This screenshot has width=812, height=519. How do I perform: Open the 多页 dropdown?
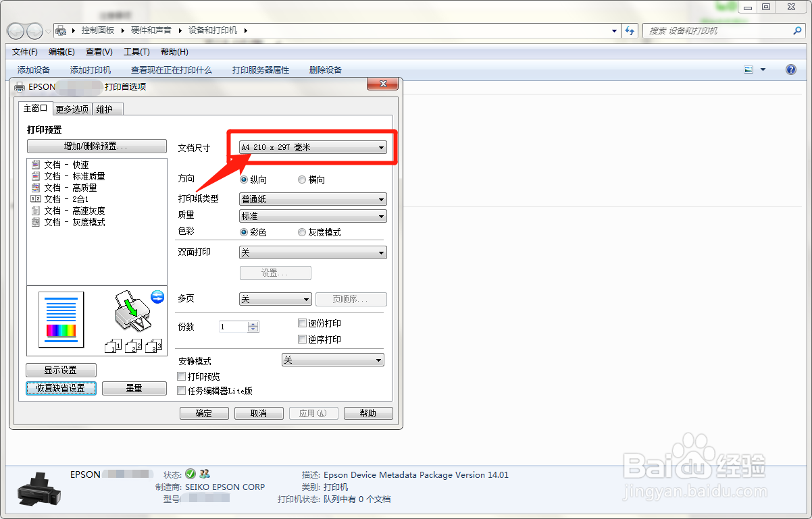(x=275, y=299)
